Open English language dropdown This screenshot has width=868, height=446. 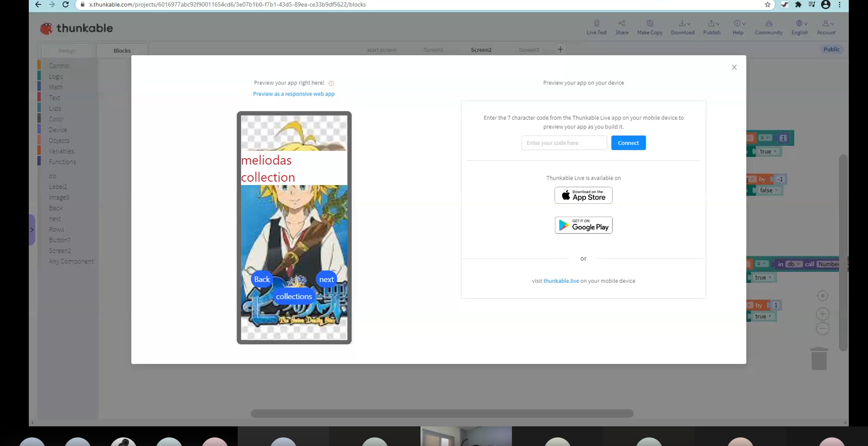(800, 27)
